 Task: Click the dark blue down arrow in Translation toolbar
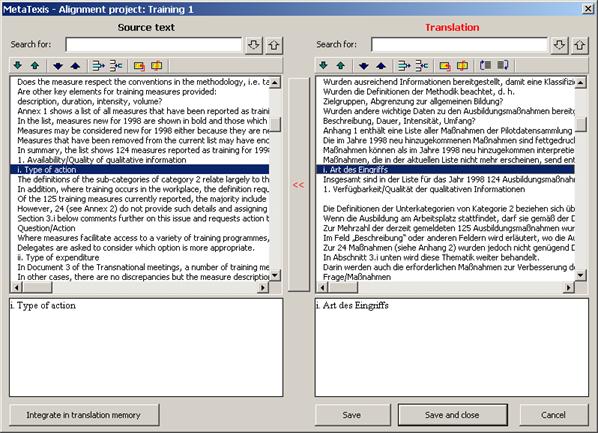tap(363, 66)
